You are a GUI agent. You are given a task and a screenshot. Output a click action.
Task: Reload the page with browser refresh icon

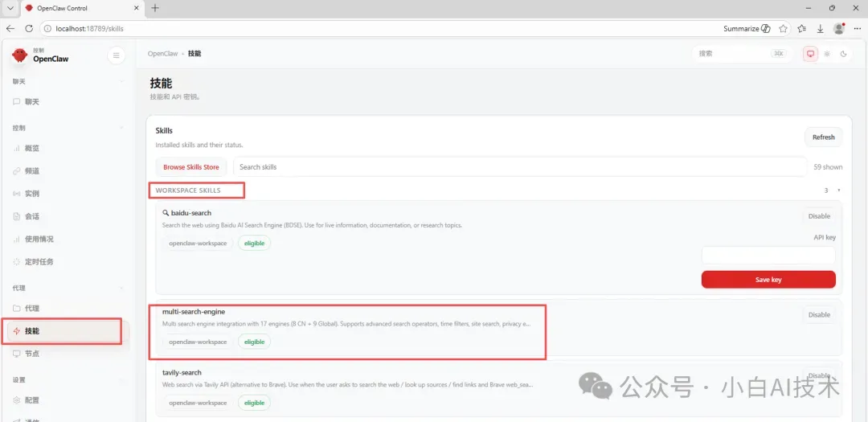pyautogui.click(x=29, y=28)
